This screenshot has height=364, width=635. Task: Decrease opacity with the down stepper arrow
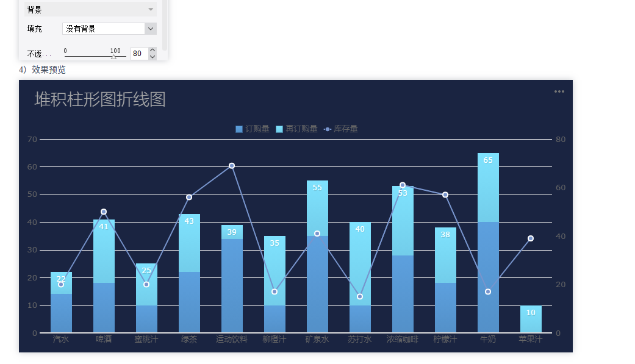pyautogui.click(x=152, y=57)
